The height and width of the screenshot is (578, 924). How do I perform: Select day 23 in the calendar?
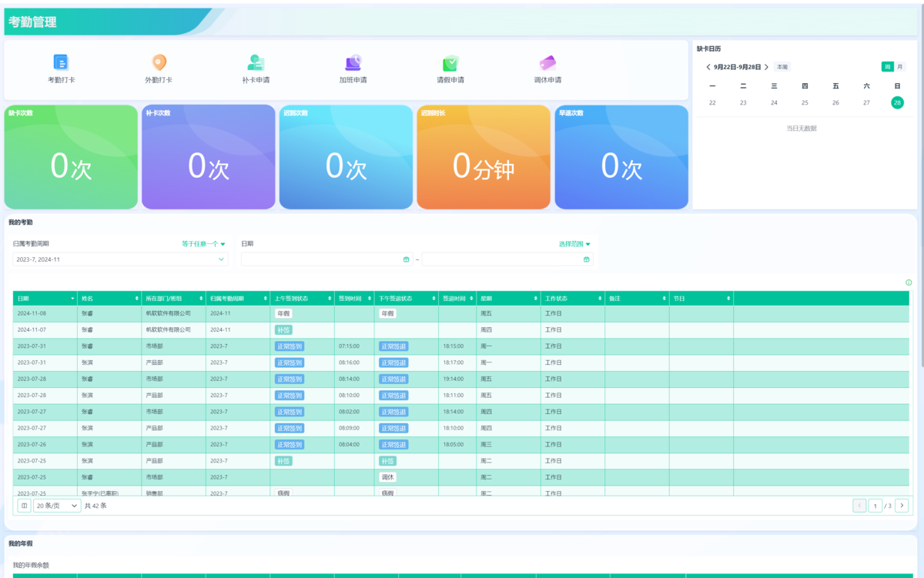(743, 102)
